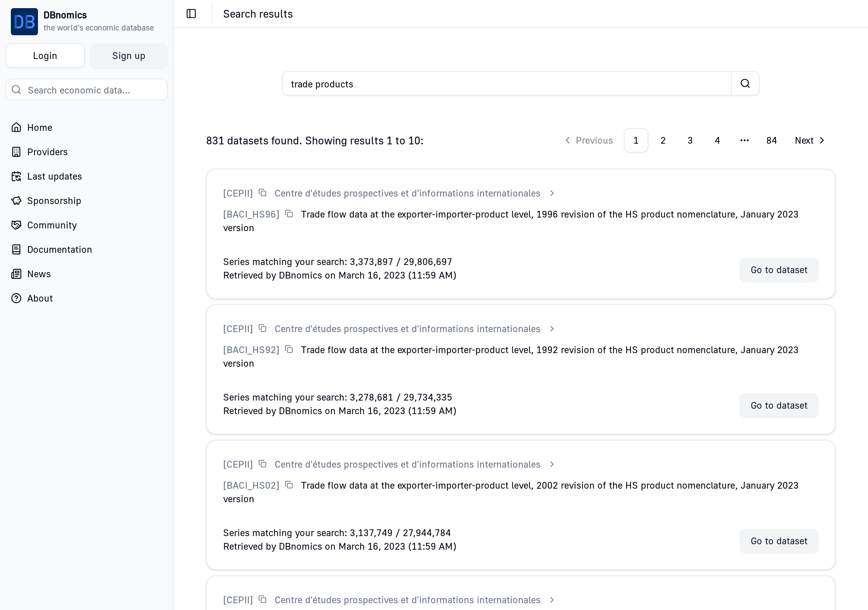
Task: Focus the Search economic data sidebar field
Action: 86,89
